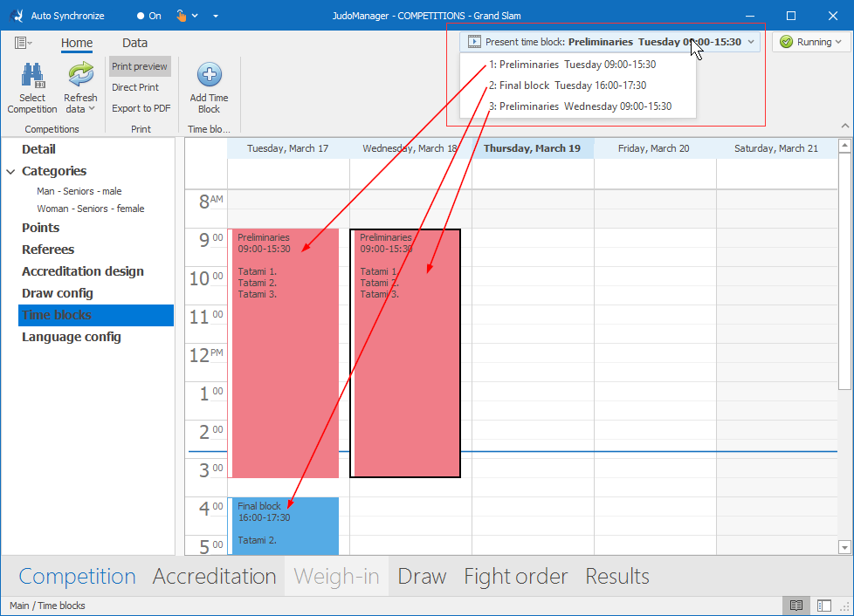The width and height of the screenshot is (854, 616).
Task: Click Main / Time blocks breadcrumb text
Action: point(47,606)
